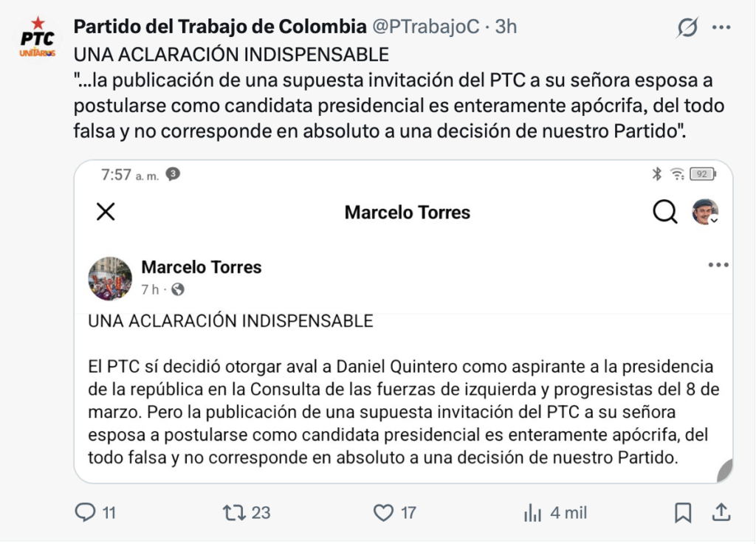This screenshot has height=544, width=756.
Task: Click the PTC party profile avatar
Action: (x=37, y=38)
